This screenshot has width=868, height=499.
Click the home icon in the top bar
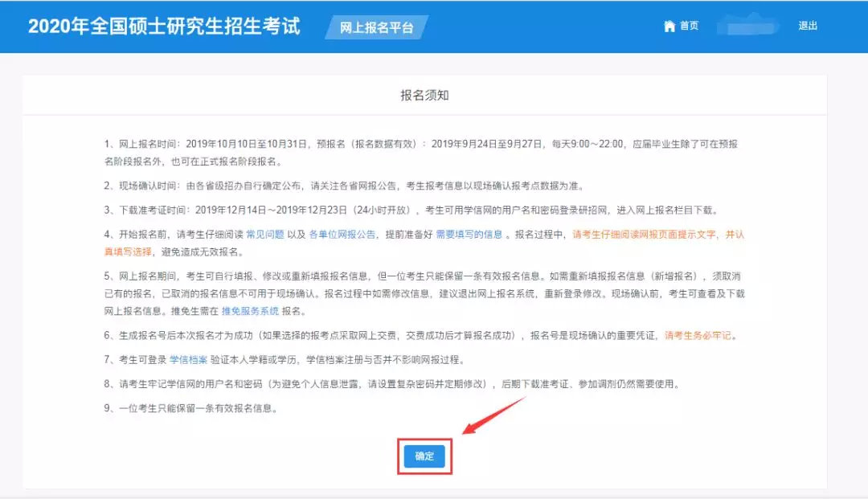(671, 25)
